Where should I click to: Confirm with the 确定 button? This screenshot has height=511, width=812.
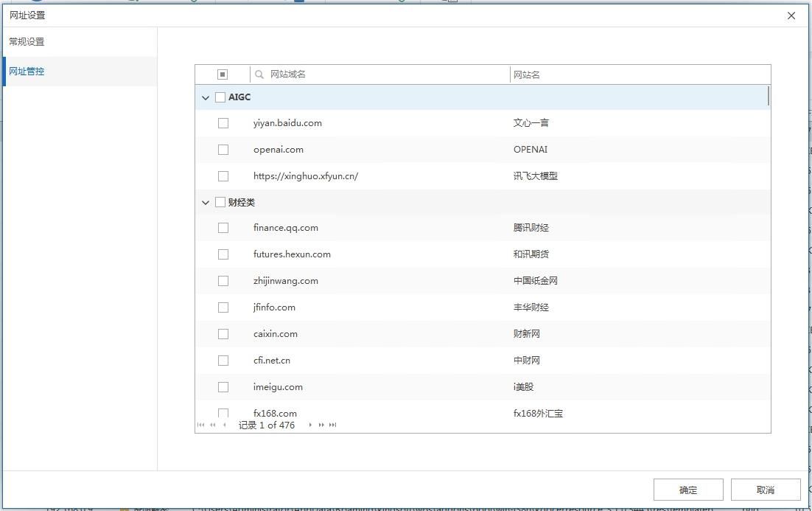688,490
